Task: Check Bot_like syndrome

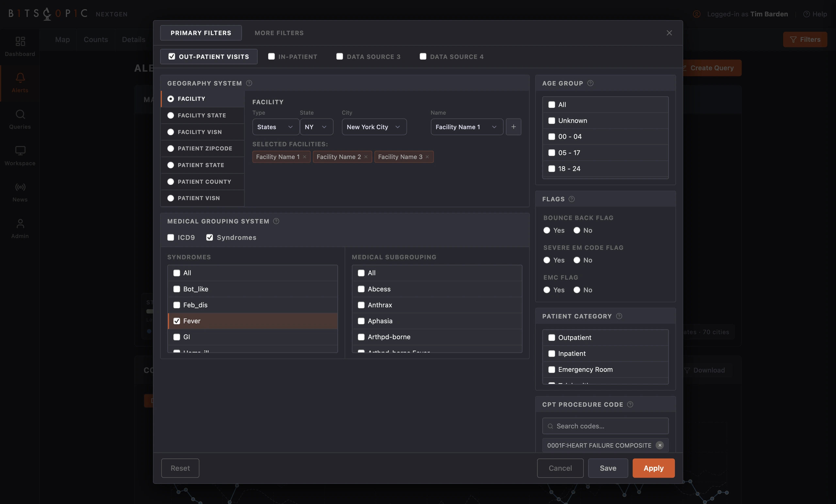Action: click(177, 289)
